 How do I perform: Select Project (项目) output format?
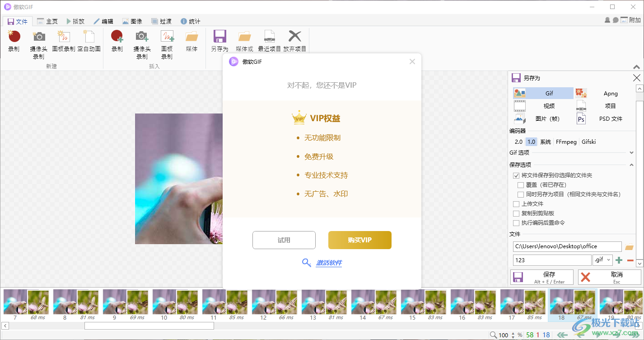click(x=605, y=106)
